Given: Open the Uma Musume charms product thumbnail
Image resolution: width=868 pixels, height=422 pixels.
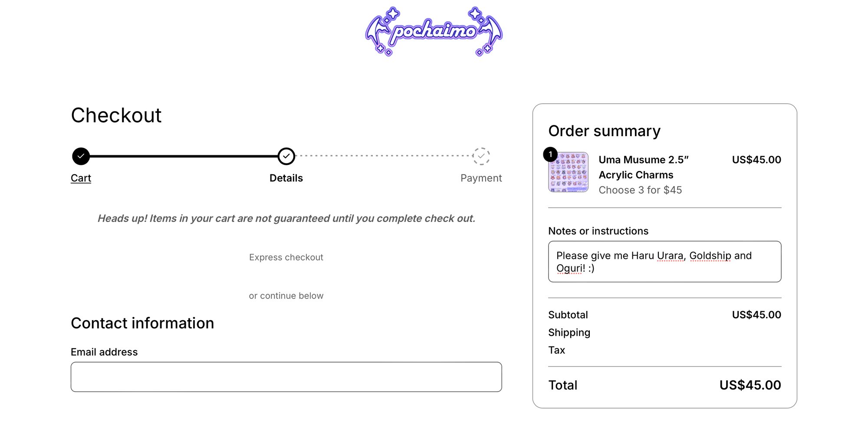Looking at the screenshot, I should tap(569, 173).
